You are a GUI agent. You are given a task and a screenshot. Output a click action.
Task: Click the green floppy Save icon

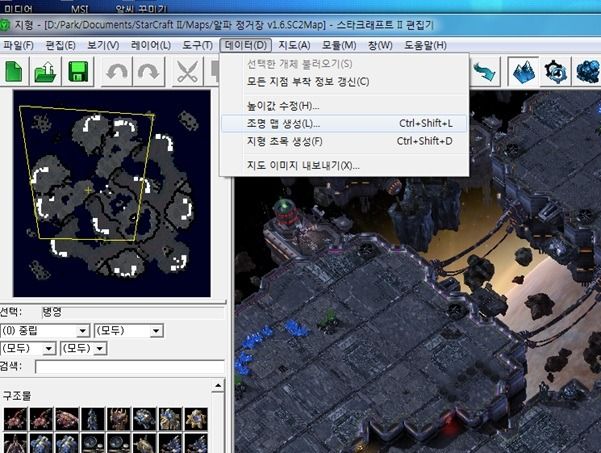pyautogui.click(x=78, y=72)
